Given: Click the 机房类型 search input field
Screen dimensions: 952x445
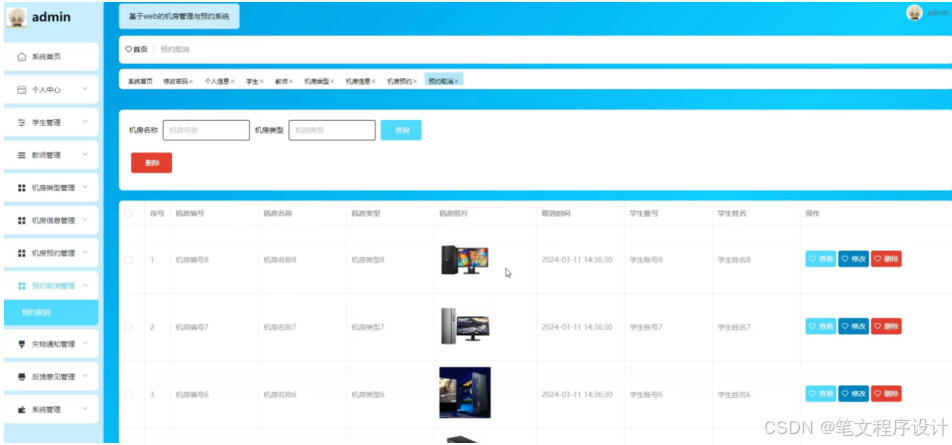Looking at the screenshot, I should click(x=332, y=131).
